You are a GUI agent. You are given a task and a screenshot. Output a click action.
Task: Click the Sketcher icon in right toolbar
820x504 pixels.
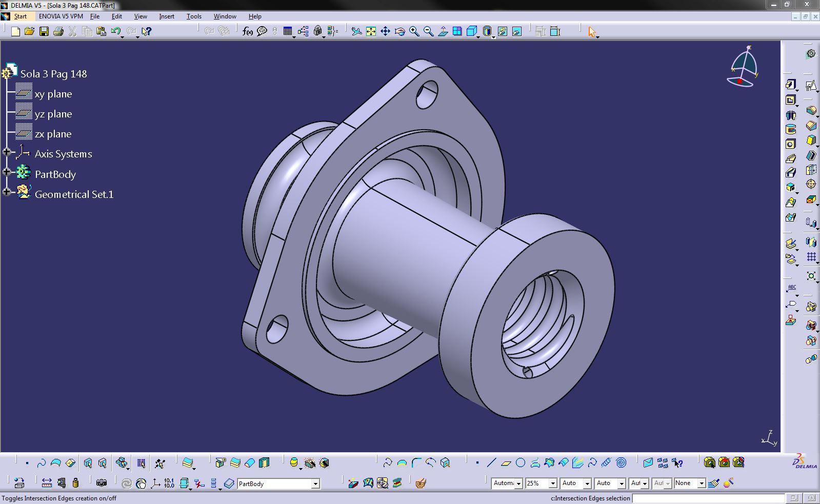tap(811, 86)
